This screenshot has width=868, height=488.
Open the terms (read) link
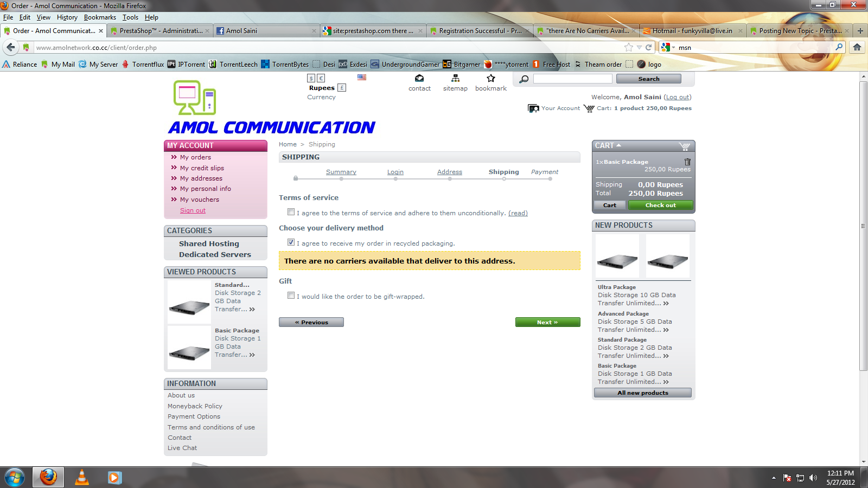point(518,213)
